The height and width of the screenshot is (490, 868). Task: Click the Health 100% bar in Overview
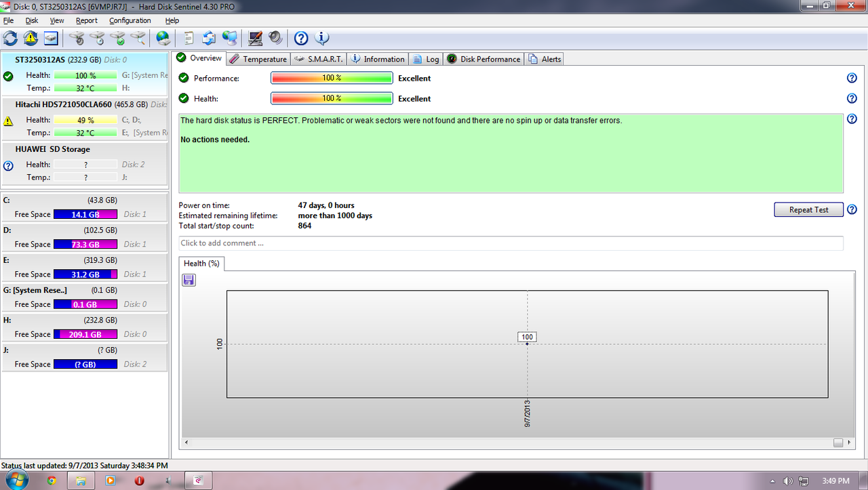click(x=332, y=98)
